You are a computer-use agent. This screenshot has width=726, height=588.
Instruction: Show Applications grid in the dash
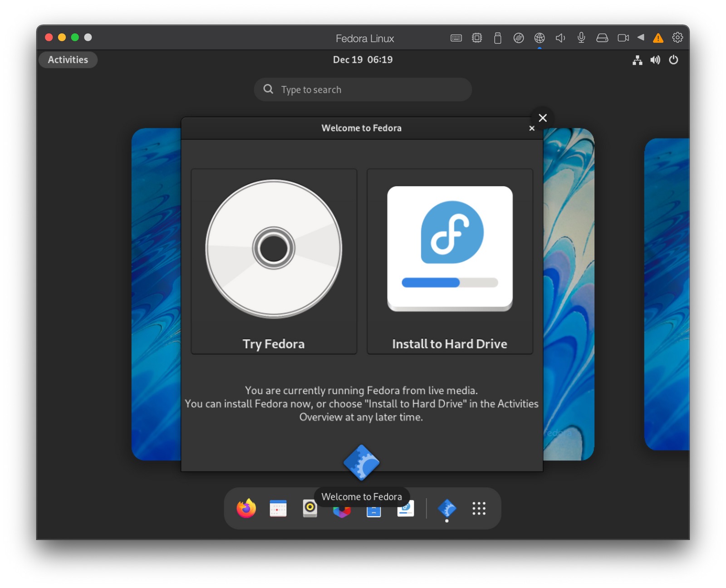(x=479, y=508)
